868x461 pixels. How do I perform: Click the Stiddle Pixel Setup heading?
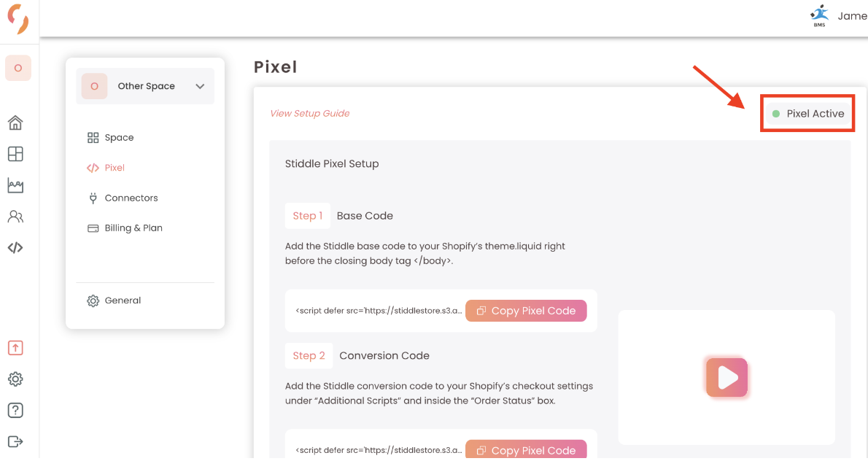coord(332,164)
